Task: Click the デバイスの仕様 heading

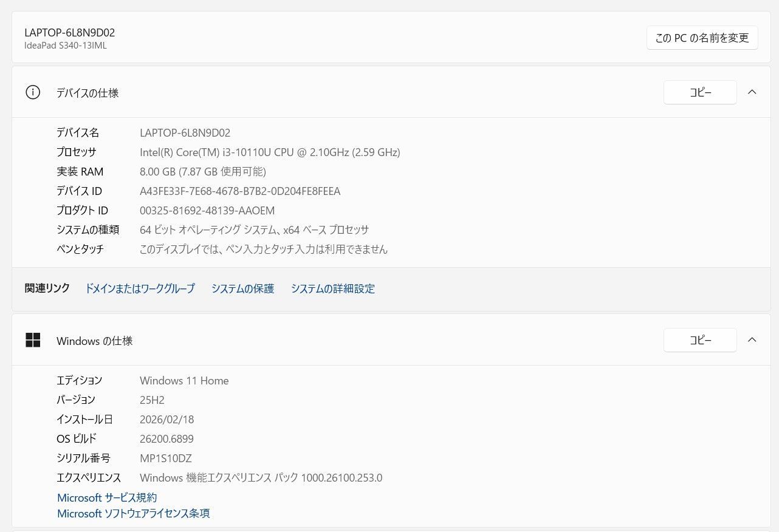Action: pyautogui.click(x=88, y=93)
